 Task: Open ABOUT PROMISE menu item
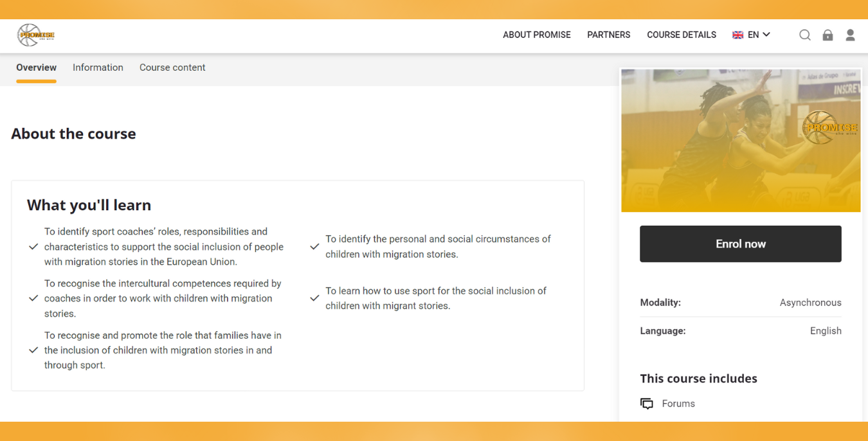coord(537,35)
